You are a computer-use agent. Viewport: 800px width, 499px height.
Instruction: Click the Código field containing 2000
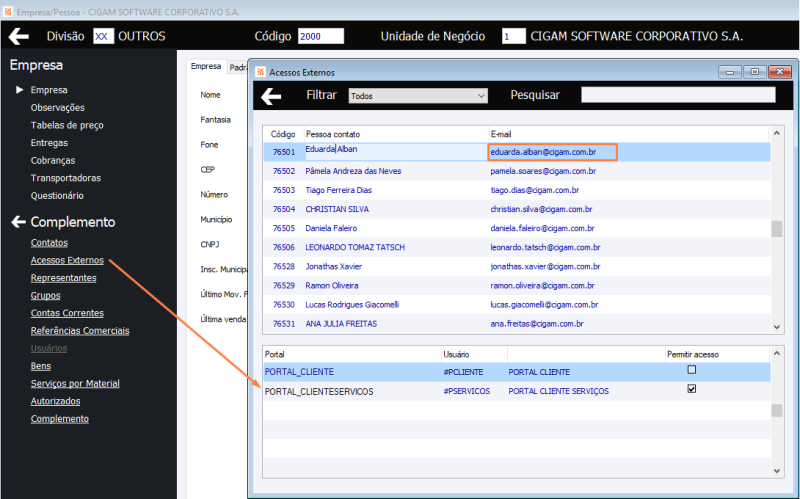pyautogui.click(x=321, y=36)
